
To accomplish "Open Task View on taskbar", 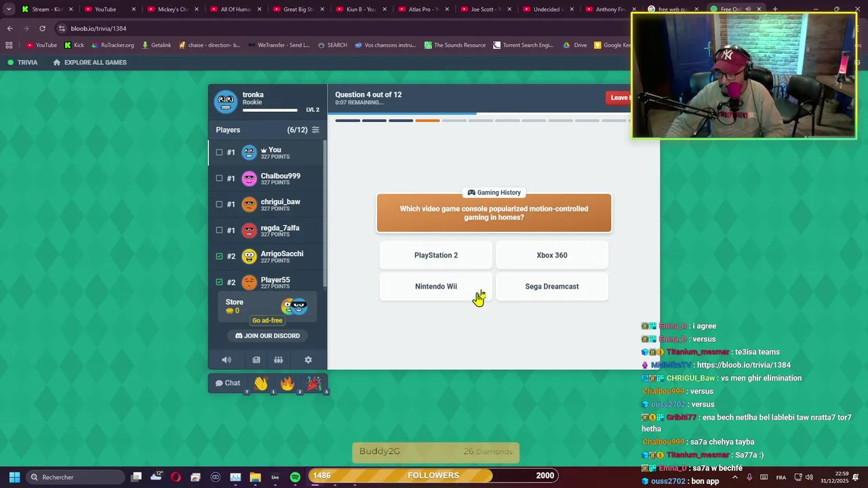I will (x=136, y=477).
